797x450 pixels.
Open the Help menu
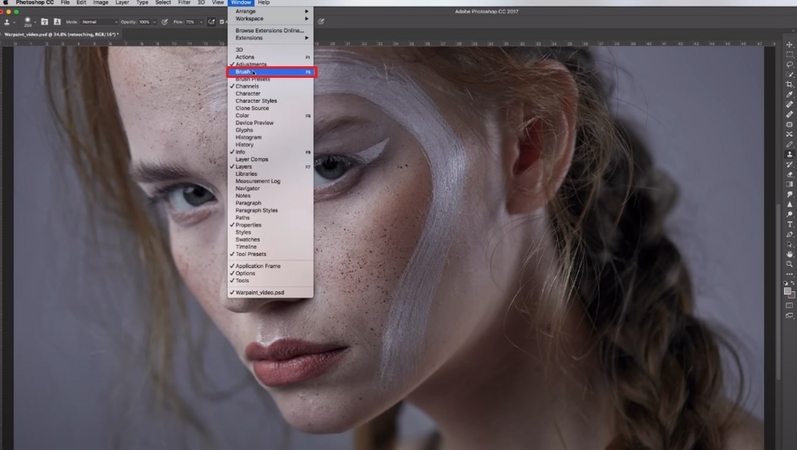pyautogui.click(x=263, y=3)
